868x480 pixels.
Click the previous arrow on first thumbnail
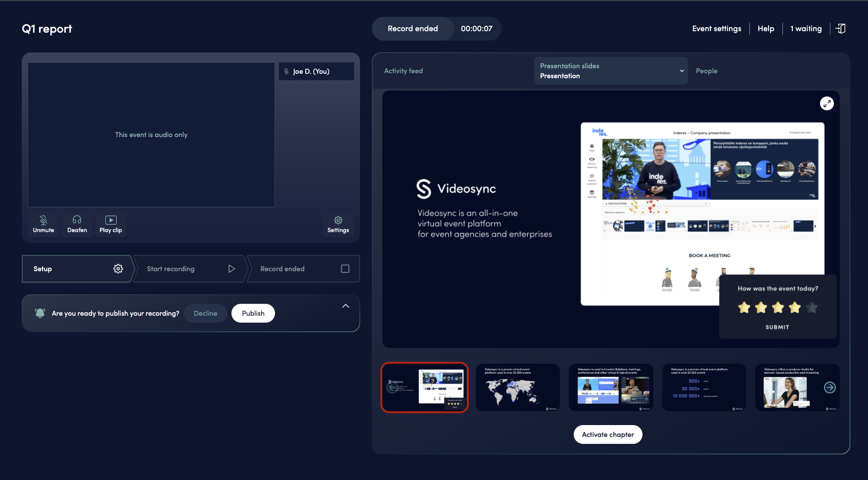pos(392,388)
